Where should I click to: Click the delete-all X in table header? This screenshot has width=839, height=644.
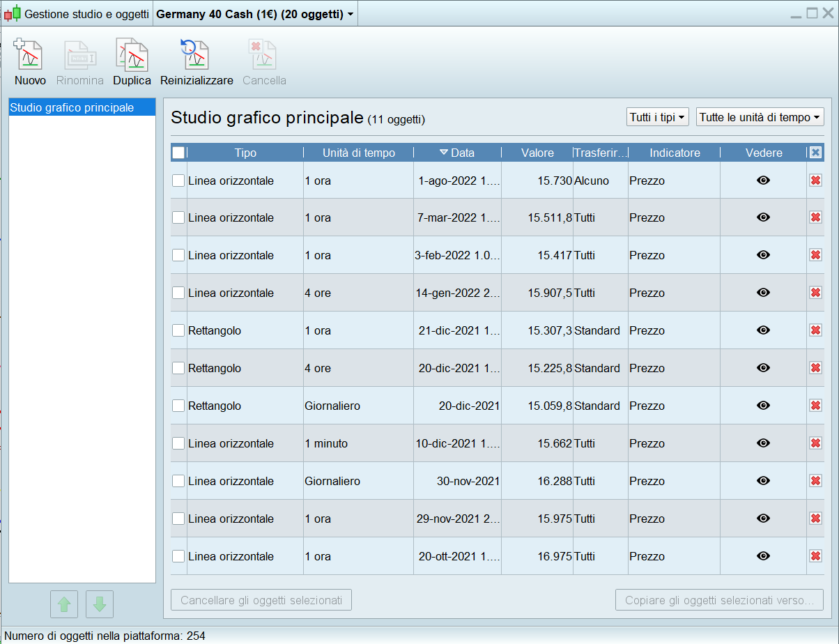coord(815,153)
